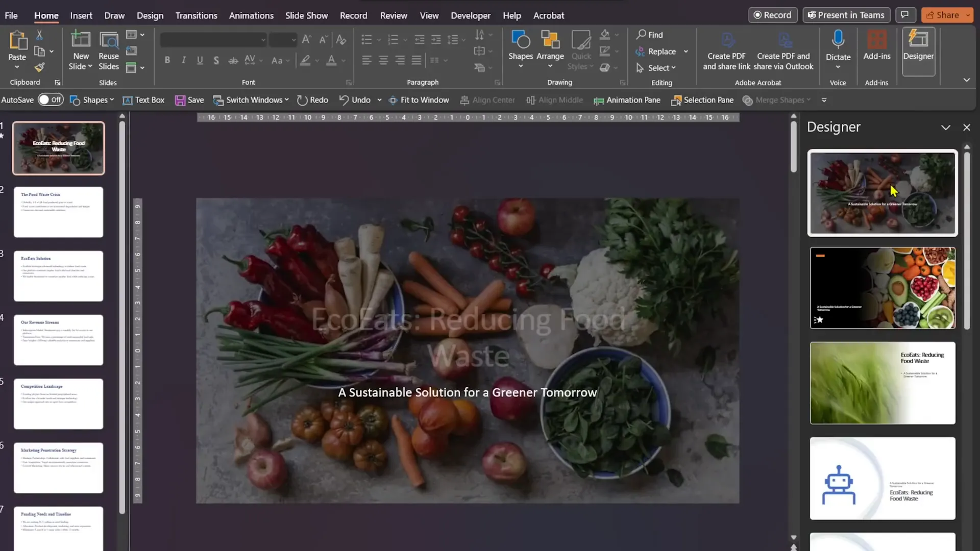Click the Justify paragraph icon

pos(416,60)
